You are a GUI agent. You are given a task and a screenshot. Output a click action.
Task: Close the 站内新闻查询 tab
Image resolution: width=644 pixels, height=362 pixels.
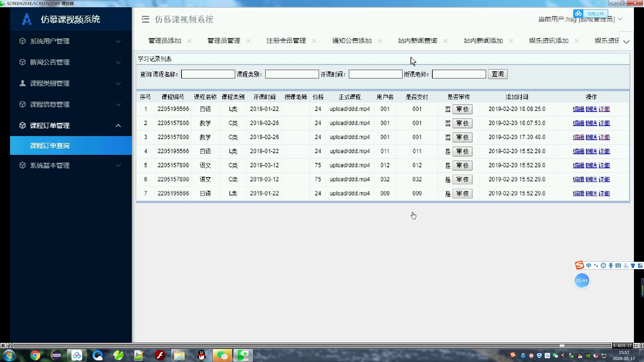[445, 41]
